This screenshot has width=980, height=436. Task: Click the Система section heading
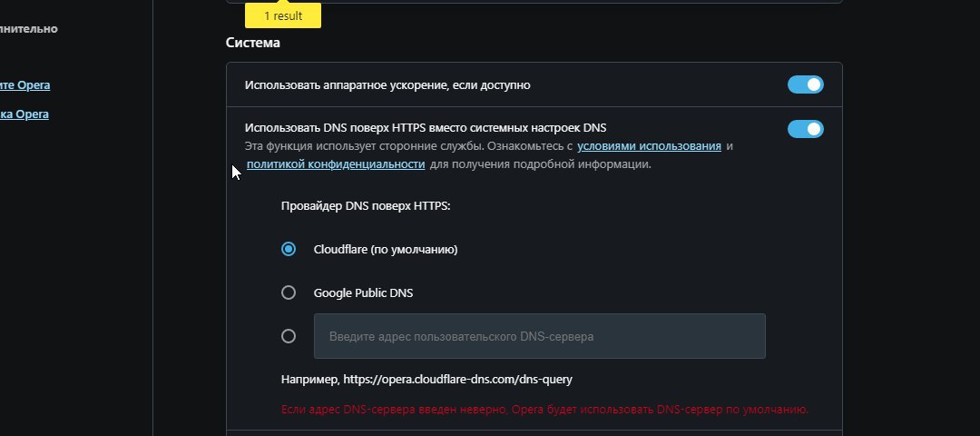pos(252,43)
